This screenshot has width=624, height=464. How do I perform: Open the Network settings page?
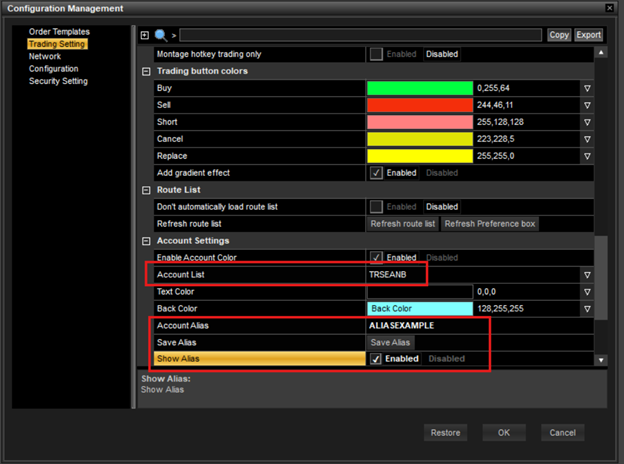(45, 57)
